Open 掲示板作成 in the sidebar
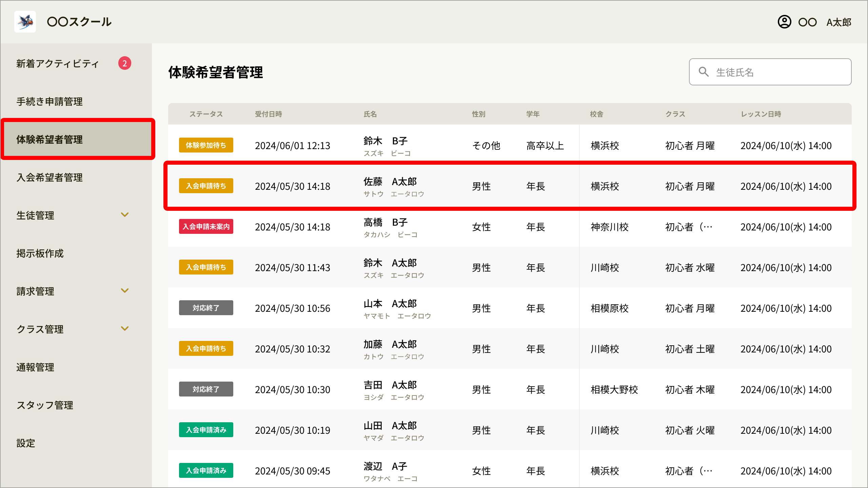This screenshot has width=868, height=488. coord(40,253)
